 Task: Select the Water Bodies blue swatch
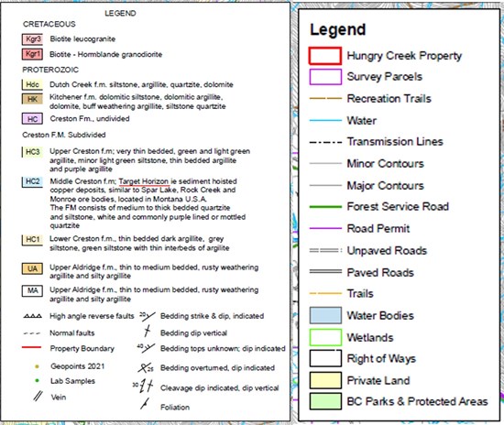(325, 315)
